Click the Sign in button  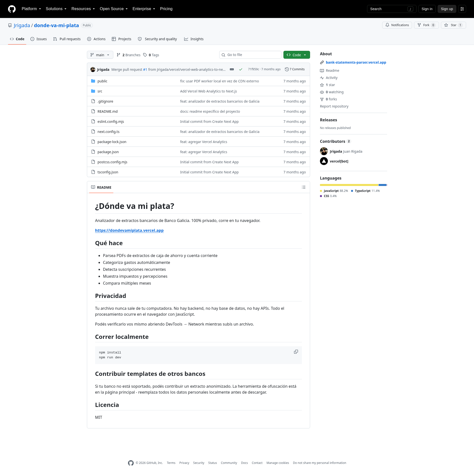427,9
